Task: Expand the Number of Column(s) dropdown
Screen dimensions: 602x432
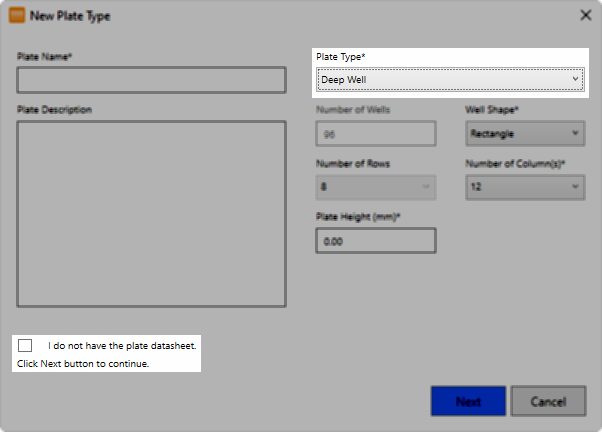Action: click(x=525, y=186)
